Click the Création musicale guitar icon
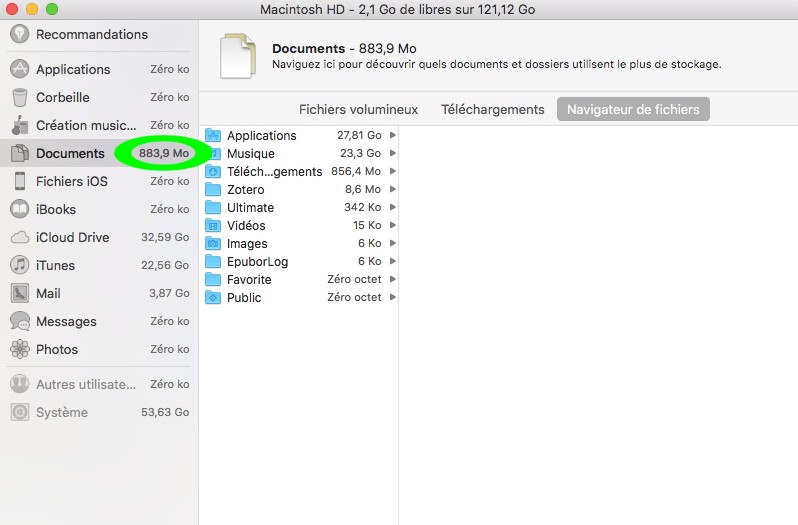The height and width of the screenshot is (525, 798). [19, 125]
